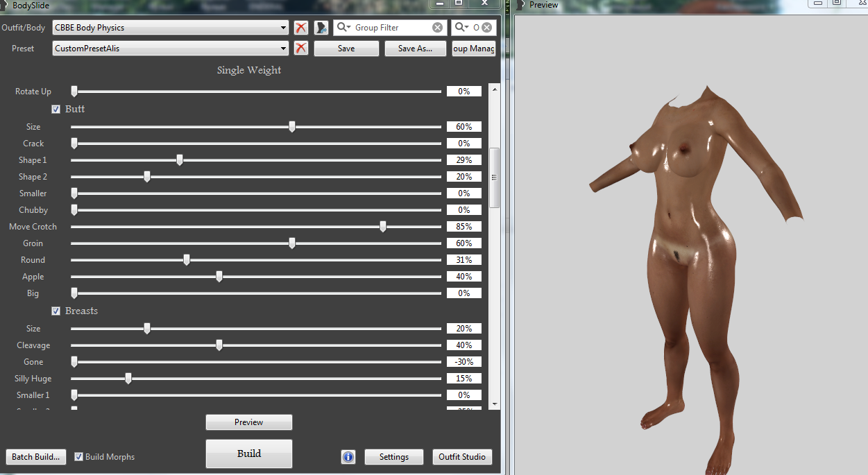Uncheck the Breasts category checkbox
868x475 pixels.
click(x=56, y=311)
